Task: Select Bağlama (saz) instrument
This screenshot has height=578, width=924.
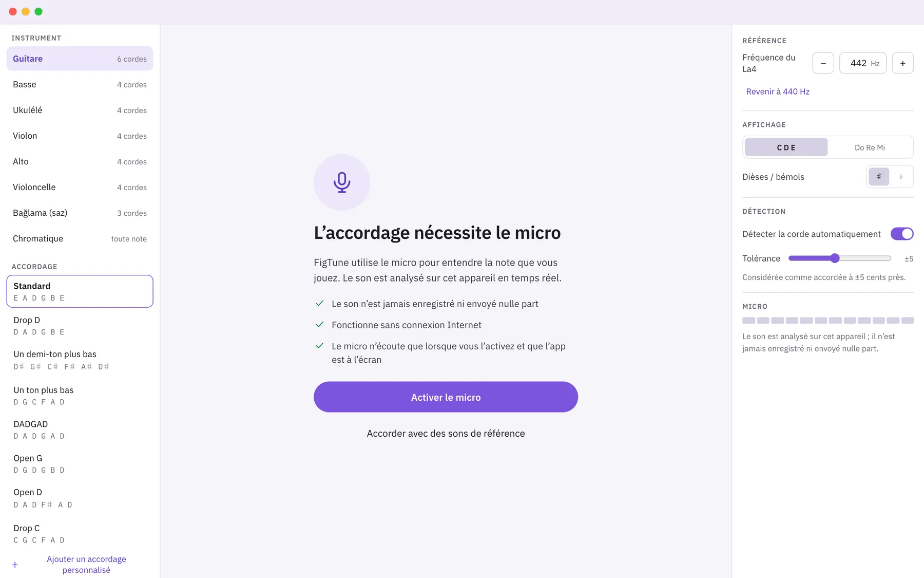Action: pos(80,213)
